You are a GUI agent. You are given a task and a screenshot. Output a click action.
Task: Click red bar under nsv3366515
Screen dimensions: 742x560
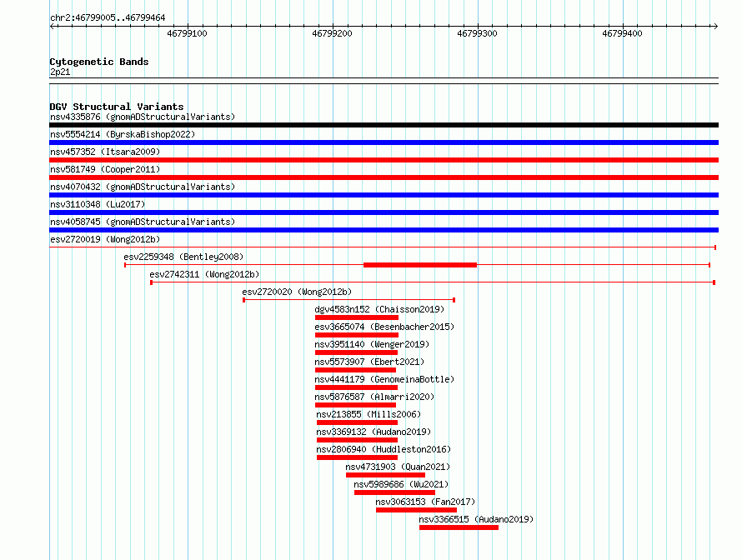(459, 527)
